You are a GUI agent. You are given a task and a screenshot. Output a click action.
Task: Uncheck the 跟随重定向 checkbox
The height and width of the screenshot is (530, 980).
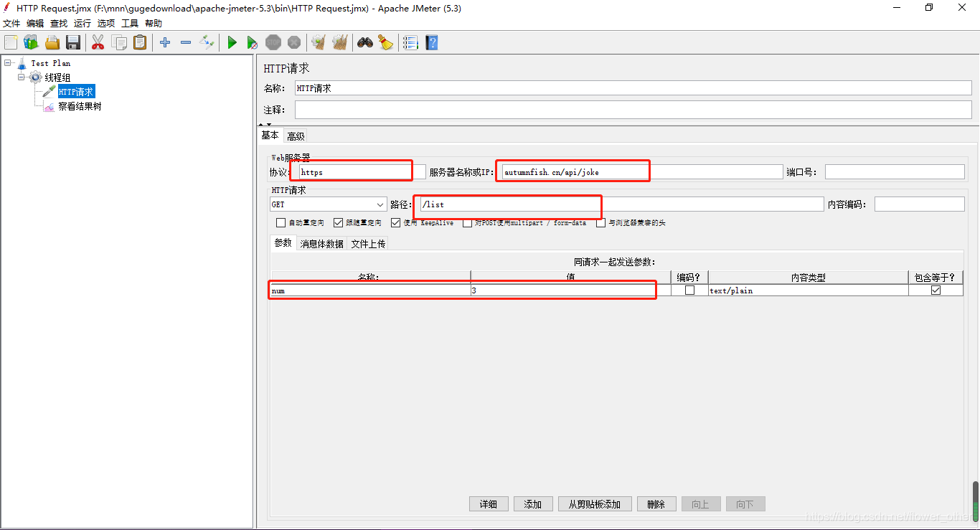point(339,223)
